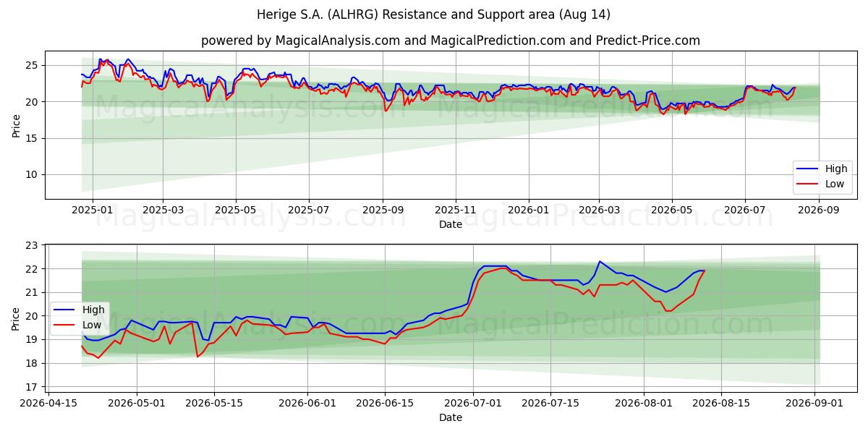Viewport: 868px width, 434px height.
Task: Click the '2026-01' tick label on the top chart
Action: 529,210
